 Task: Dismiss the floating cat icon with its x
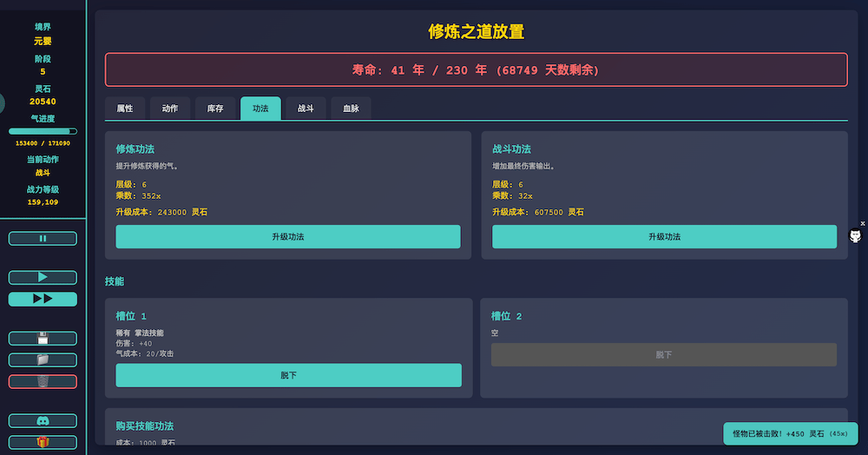(863, 223)
